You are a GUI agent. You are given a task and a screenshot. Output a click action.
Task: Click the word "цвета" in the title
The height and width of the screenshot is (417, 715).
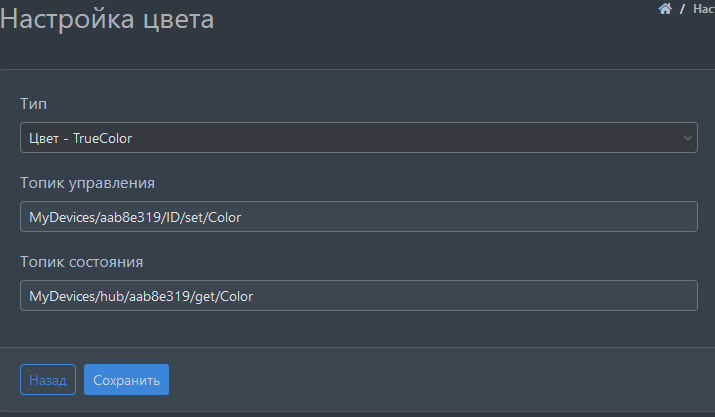coord(180,19)
